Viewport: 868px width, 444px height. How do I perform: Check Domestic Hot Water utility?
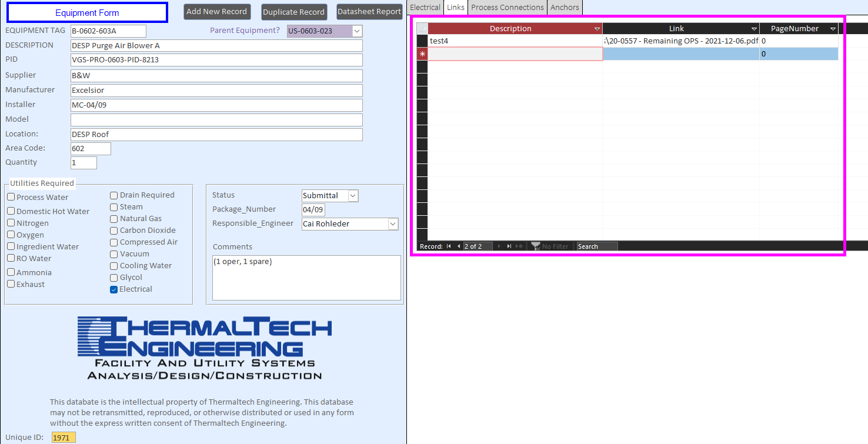point(11,211)
